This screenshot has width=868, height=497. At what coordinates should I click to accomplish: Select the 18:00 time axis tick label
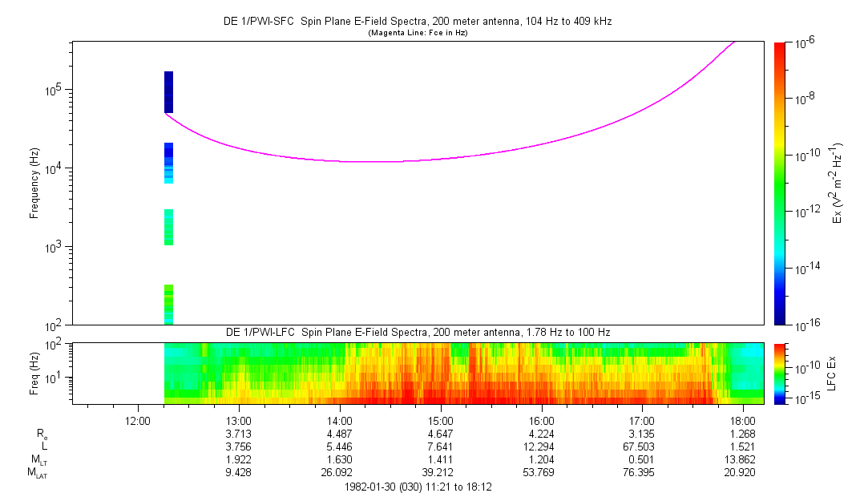point(744,420)
